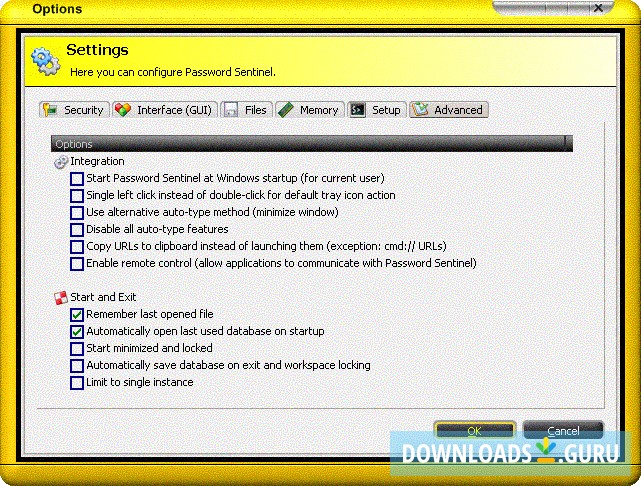The height and width of the screenshot is (486, 641).
Task: Open the Setup tab
Action: click(x=377, y=110)
